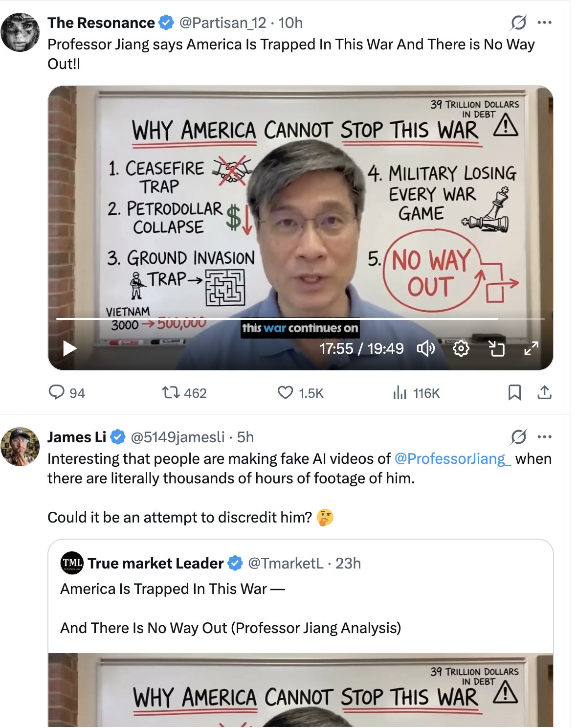Viewport: 577px width, 728px height.
Task: Reply to The Resonance post
Action: (57, 392)
